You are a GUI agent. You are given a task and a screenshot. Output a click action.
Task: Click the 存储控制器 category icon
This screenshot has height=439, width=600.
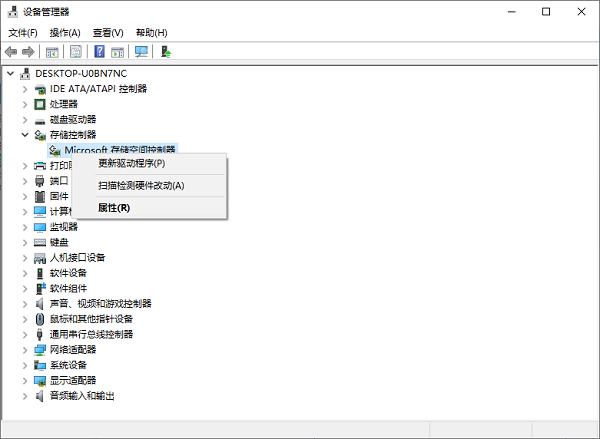point(40,135)
